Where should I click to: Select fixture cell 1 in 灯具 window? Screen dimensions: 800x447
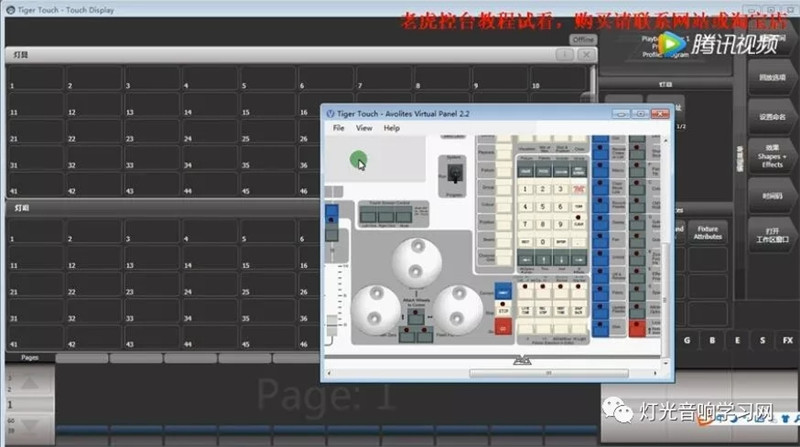point(36,78)
